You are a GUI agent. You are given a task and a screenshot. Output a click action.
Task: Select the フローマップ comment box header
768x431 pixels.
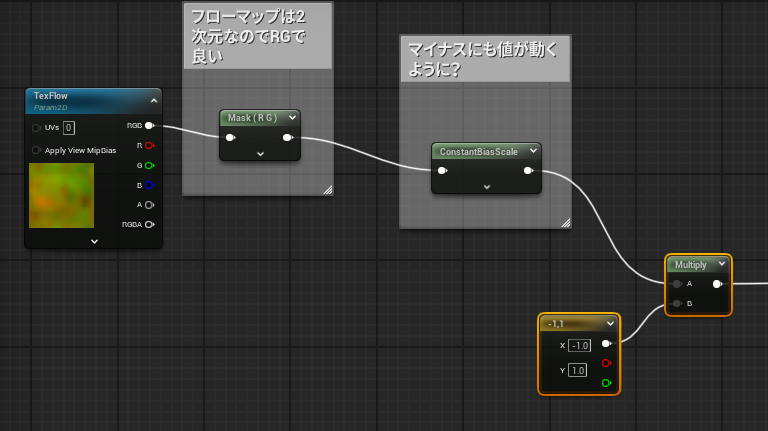click(257, 36)
